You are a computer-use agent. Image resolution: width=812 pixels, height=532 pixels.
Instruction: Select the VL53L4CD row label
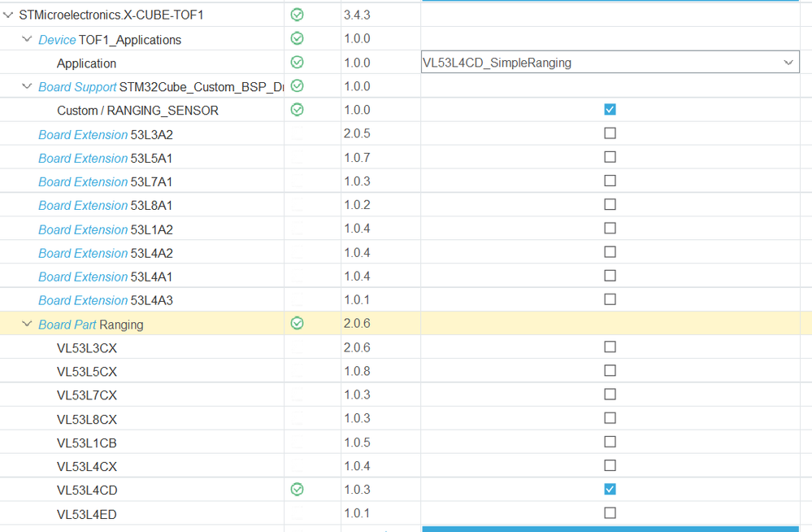[x=87, y=491]
